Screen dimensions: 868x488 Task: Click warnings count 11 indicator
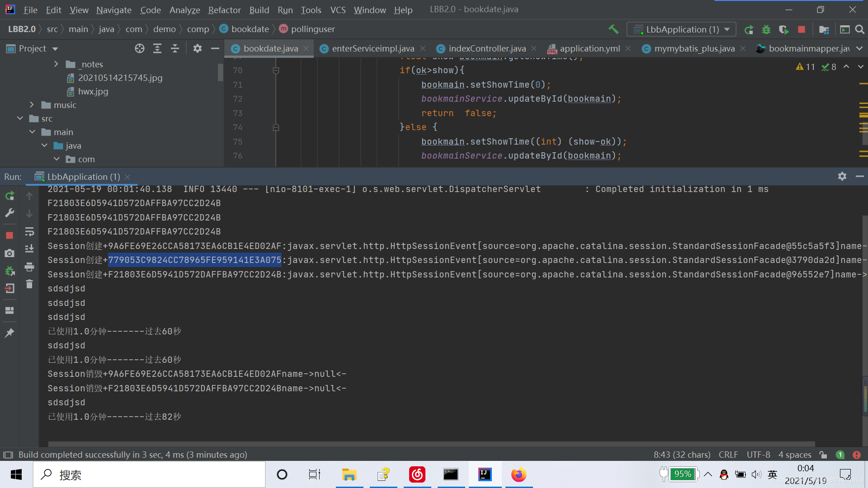(x=805, y=67)
